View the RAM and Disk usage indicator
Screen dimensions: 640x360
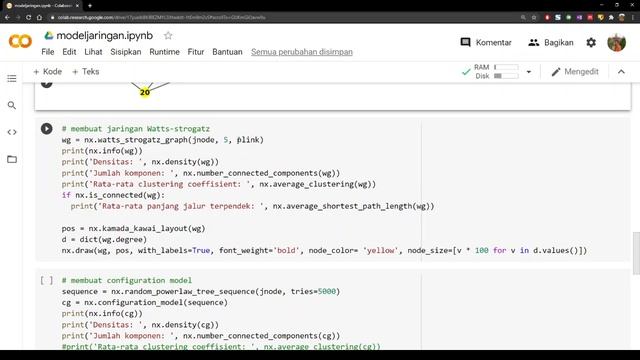pyautogui.click(x=496, y=71)
